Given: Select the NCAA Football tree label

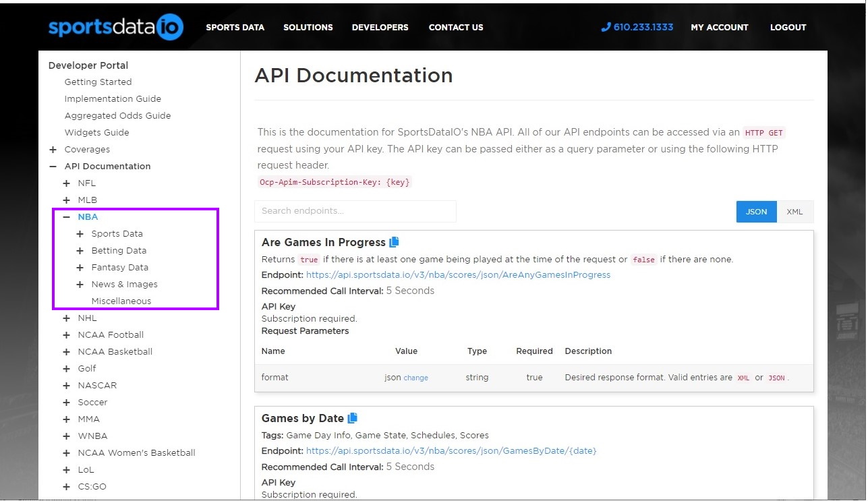Looking at the screenshot, I should (x=111, y=335).
